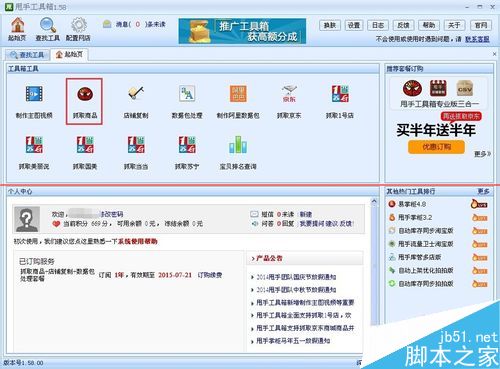Launch the 抓取1号店 tool
The height and width of the screenshot is (369, 500).
(x=340, y=102)
